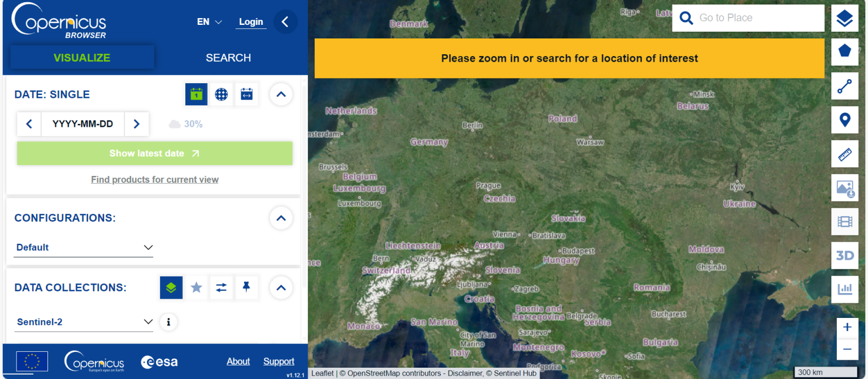Switch to 3D terrain view
The height and width of the screenshot is (379, 868).
point(844,256)
